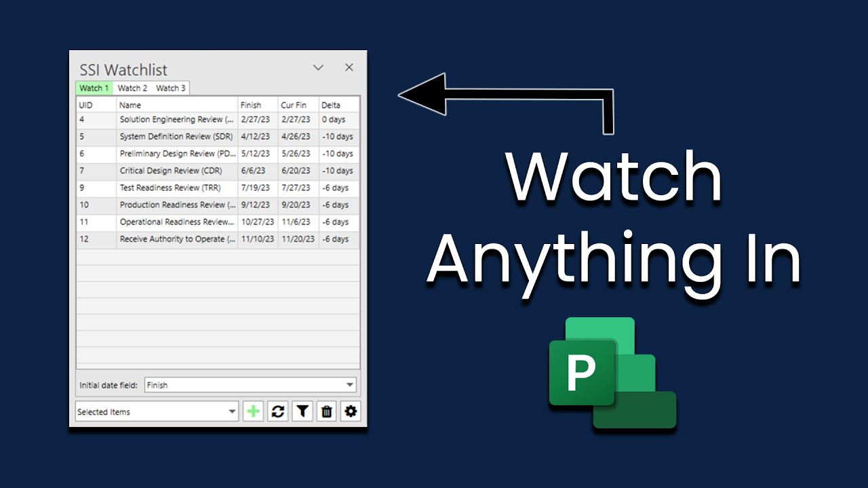Sort by the Delta column header
Screen dimensions: 868x488
(x=339, y=105)
